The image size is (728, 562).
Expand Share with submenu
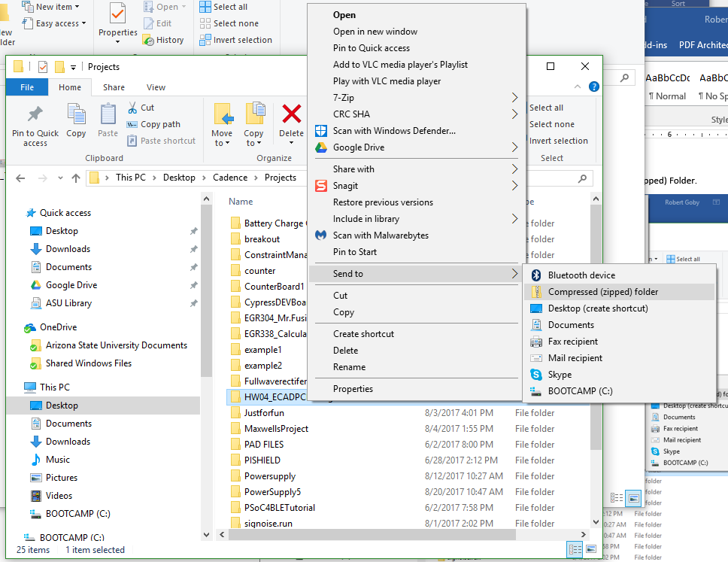pyautogui.click(x=514, y=169)
